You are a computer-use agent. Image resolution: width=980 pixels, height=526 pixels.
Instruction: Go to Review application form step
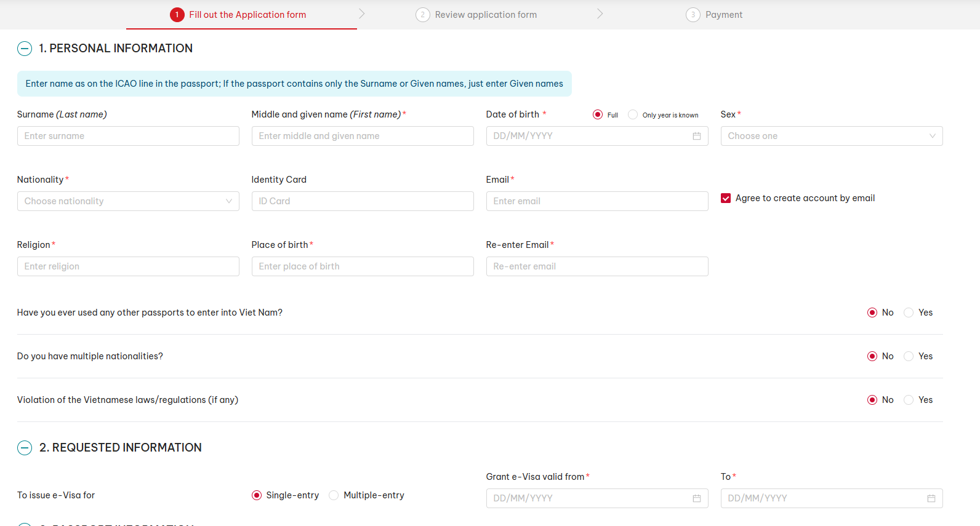(x=476, y=15)
